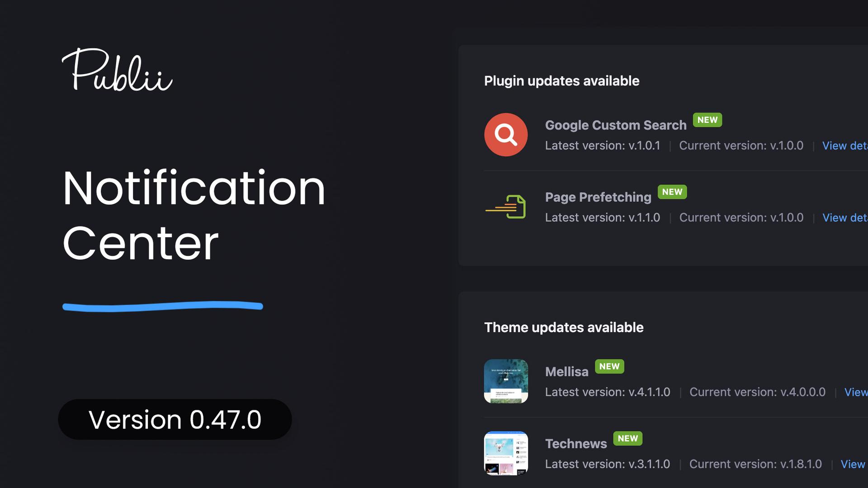Click the Plugin updates available heading
This screenshot has height=488, width=868.
pos(561,81)
